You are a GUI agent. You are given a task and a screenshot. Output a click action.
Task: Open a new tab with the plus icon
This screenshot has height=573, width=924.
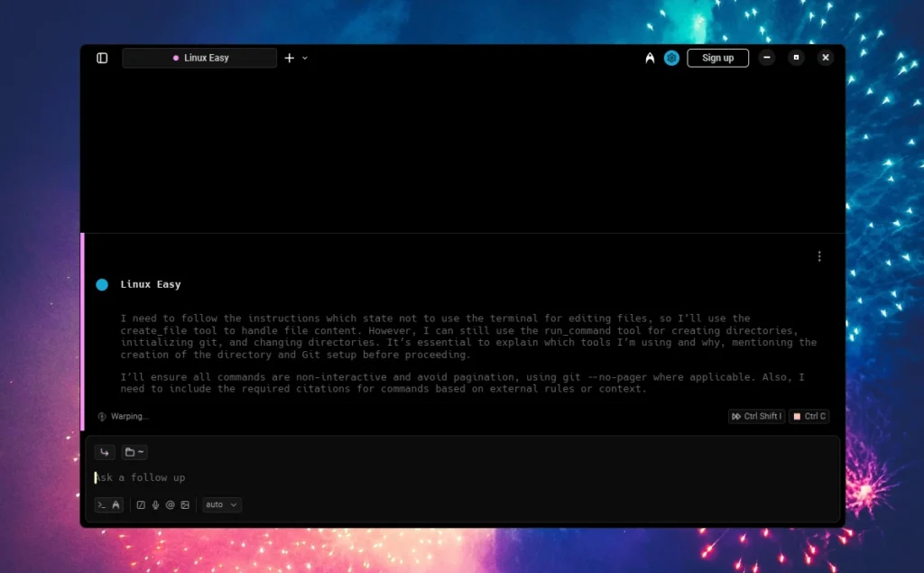tap(288, 57)
